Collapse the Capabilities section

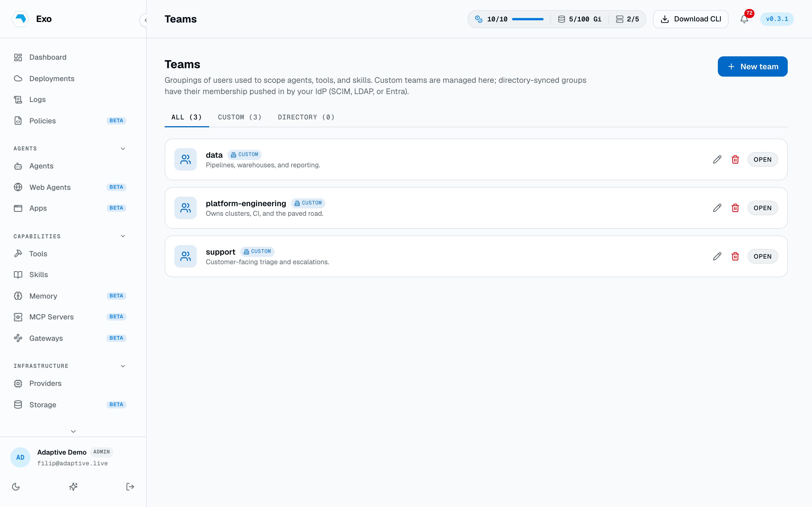click(x=123, y=236)
